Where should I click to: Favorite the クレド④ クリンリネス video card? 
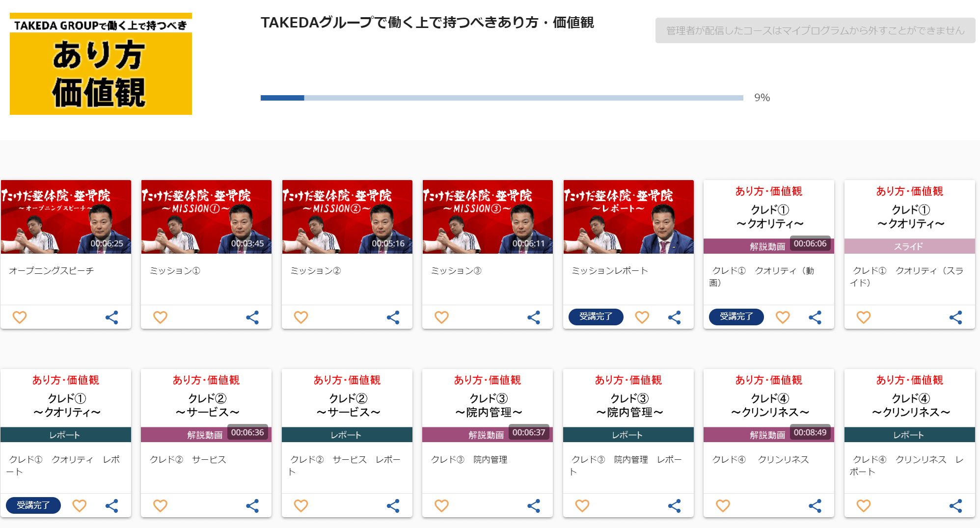[723, 506]
